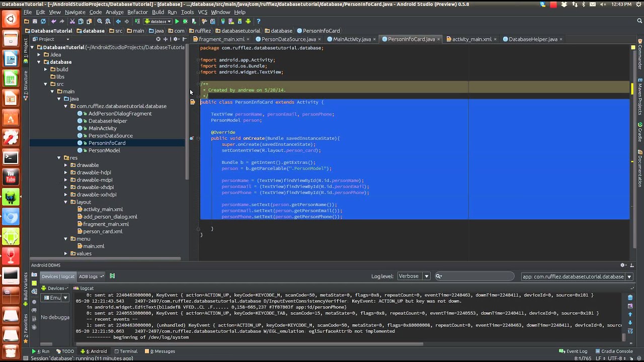This screenshot has width=644, height=362.
Task: Click the Paste toolbar icon
Action: pos(89,21)
